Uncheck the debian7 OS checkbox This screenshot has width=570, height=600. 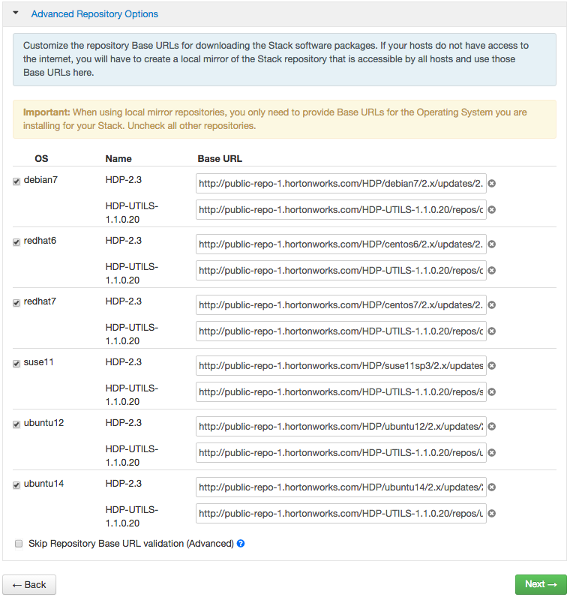point(16,181)
